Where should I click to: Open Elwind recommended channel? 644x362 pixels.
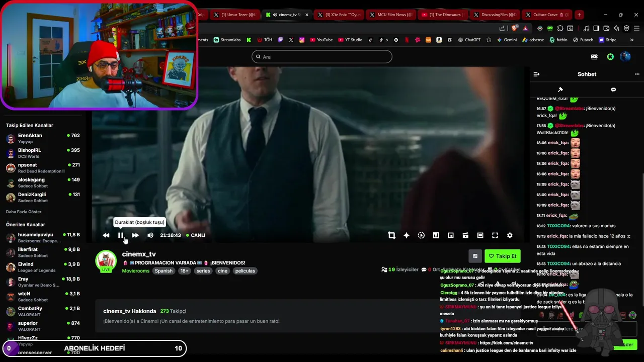coord(43,267)
